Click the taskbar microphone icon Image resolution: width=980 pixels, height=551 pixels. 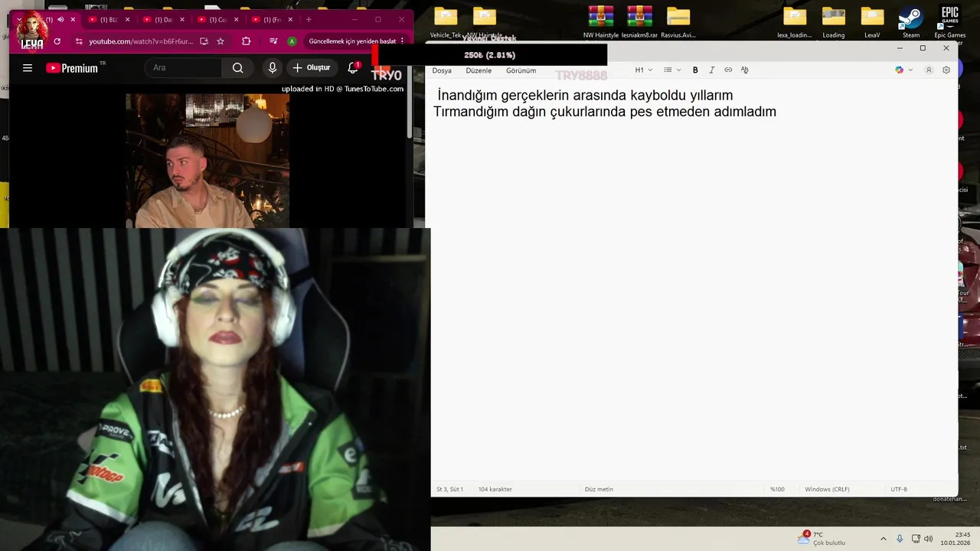(x=900, y=539)
